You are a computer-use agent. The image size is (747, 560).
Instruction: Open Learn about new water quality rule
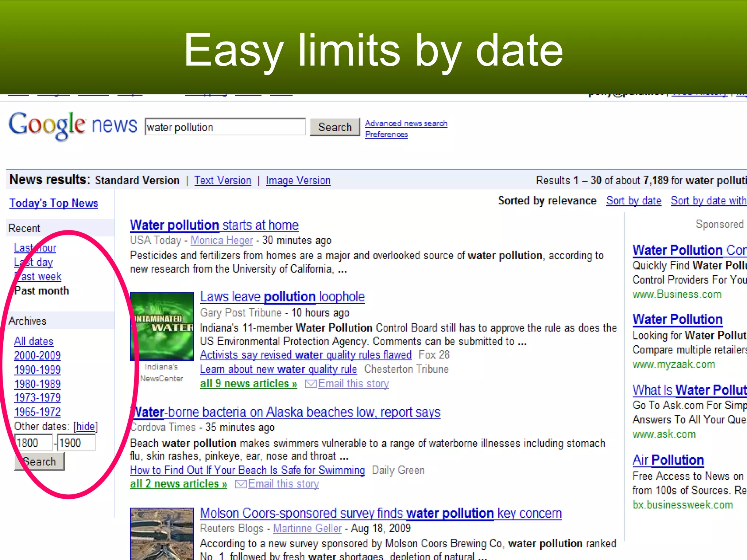tap(278, 369)
